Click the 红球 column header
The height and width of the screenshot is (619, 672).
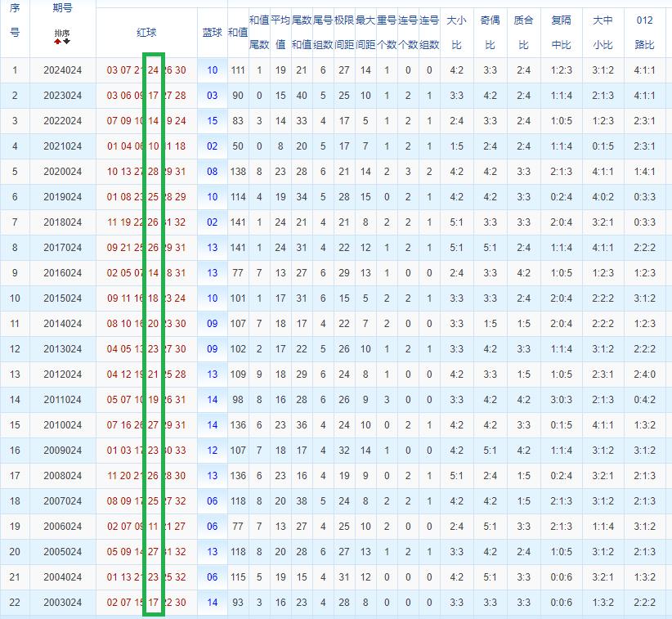pyautogui.click(x=146, y=31)
